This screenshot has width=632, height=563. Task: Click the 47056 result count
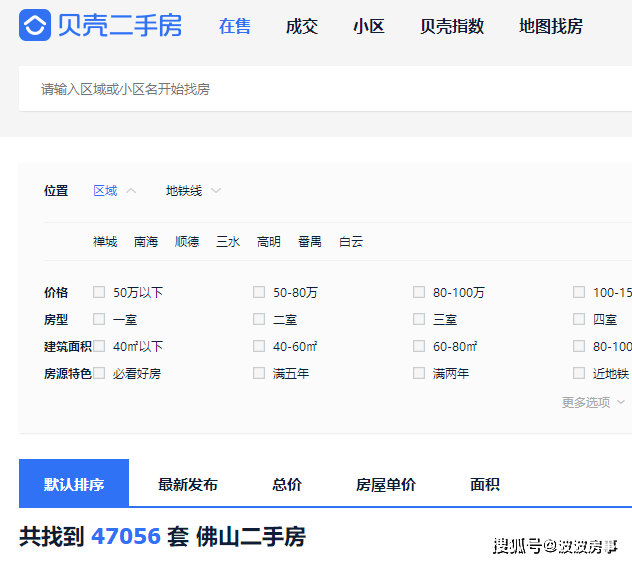[x=126, y=536]
